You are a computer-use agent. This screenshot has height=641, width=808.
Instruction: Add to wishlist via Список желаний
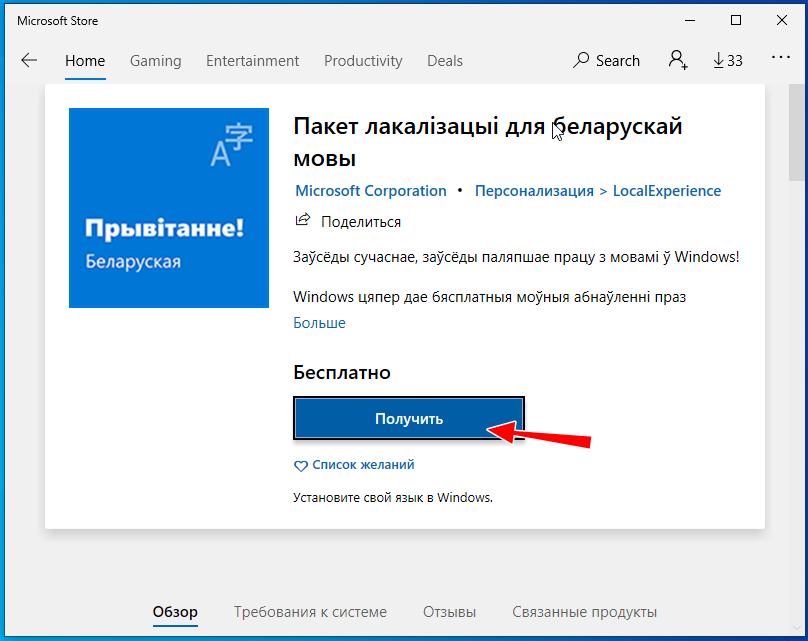pos(363,465)
